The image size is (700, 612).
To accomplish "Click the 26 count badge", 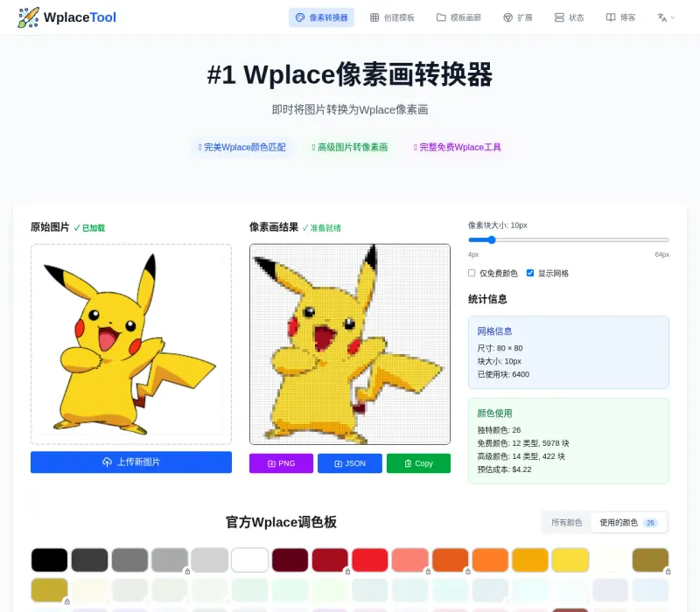I will [650, 523].
